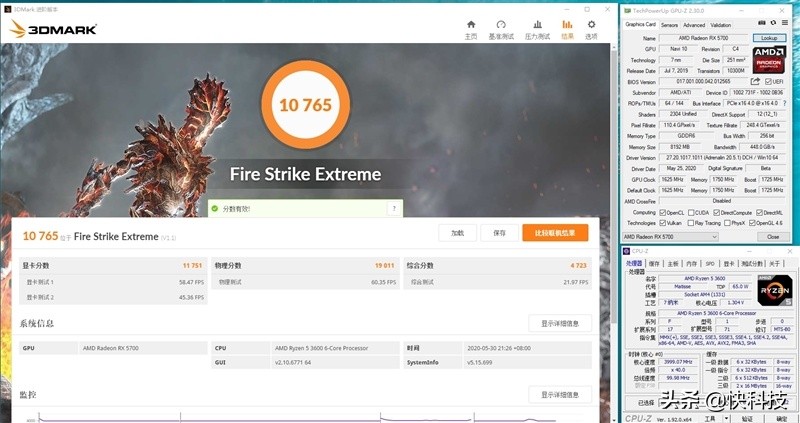Click the GPU-Z Name field AMD Radeon RX 5700
The width and height of the screenshot is (800, 423).
[703, 38]
